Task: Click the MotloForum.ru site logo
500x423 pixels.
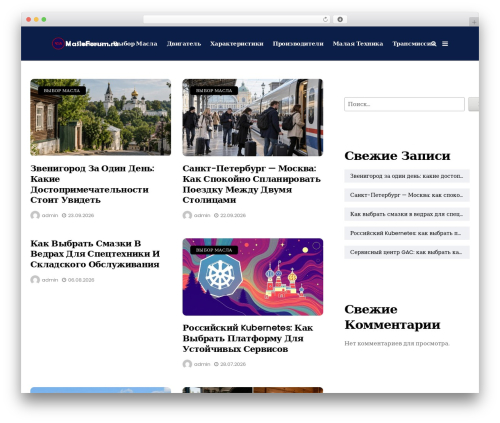Action: [85, 44]
